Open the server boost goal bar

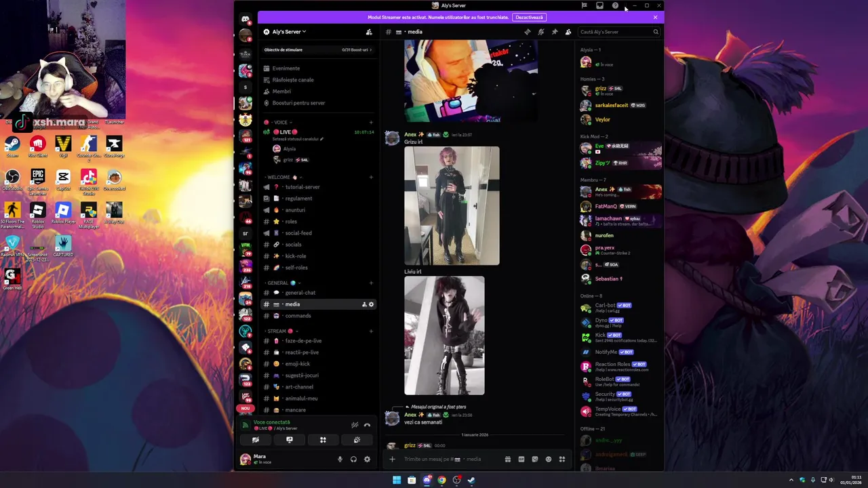pos(318,49)
